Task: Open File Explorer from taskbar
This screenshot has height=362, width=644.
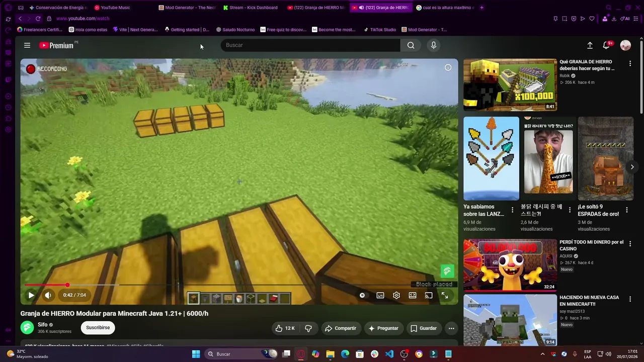Action: click(330, 354)
